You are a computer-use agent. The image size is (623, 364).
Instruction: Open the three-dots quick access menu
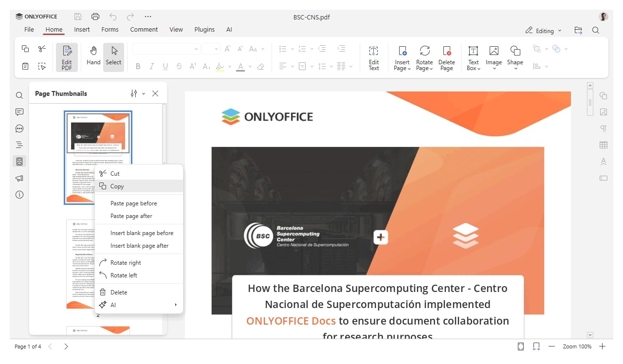(x=148, y=17)
